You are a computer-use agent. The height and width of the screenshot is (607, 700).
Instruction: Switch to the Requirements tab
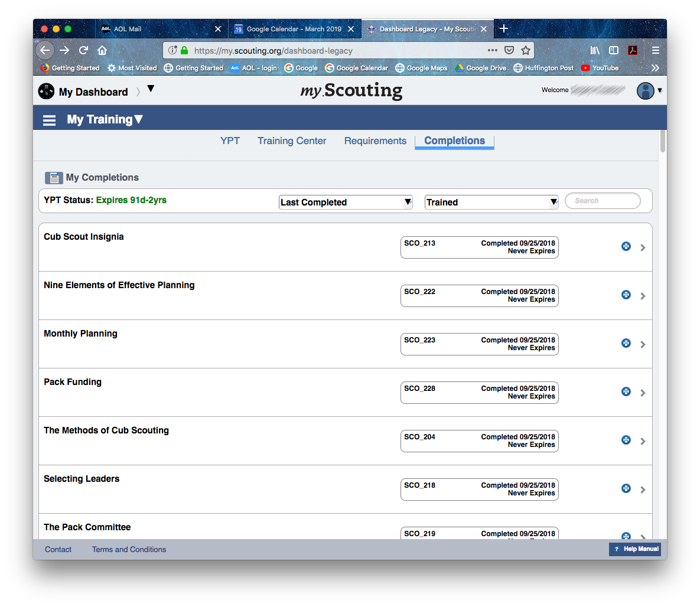(x=375, y=141)
